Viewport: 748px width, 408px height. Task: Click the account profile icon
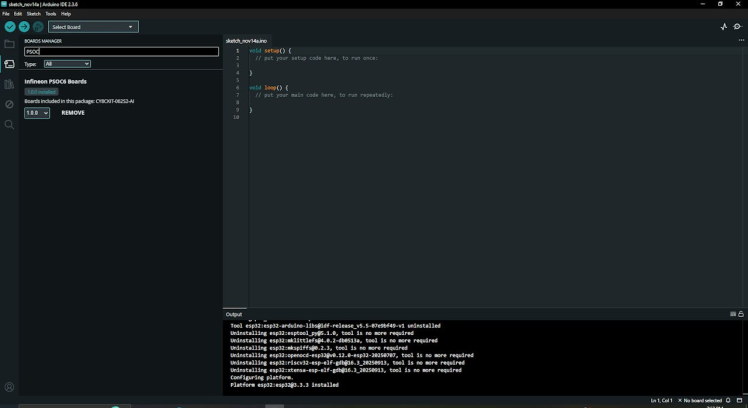pyautogui.click(x=9, y=387)
